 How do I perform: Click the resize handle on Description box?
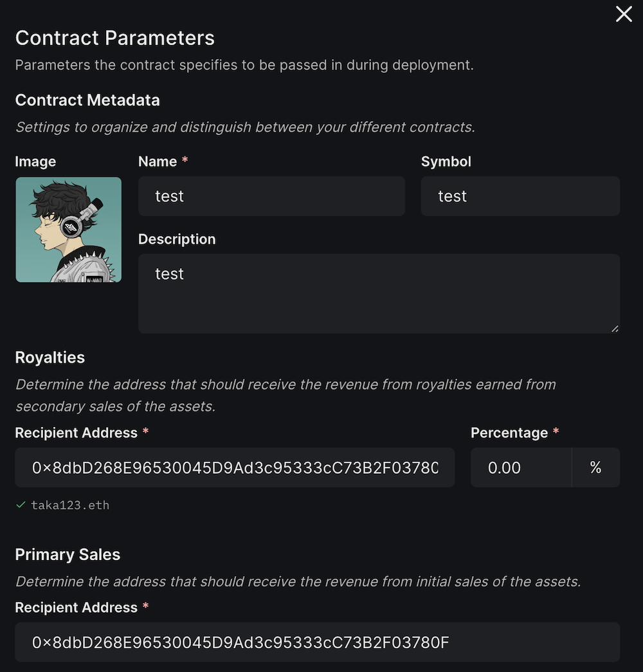click(x=614, y=328)
